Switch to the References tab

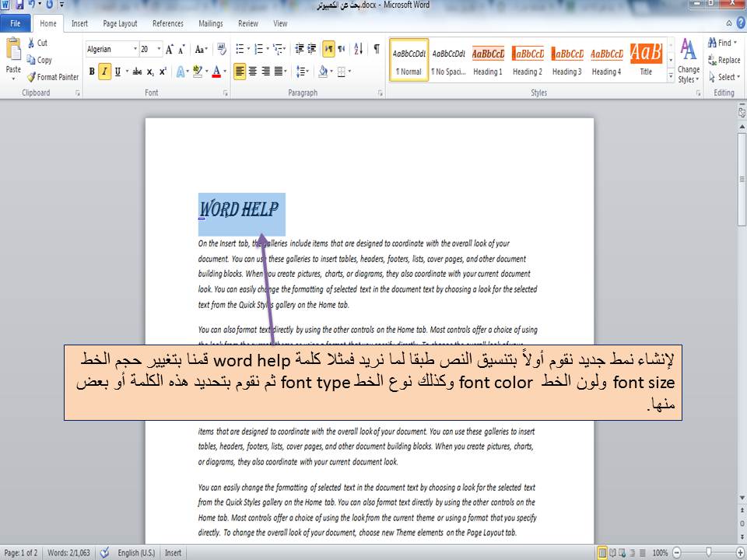(168, 23)
